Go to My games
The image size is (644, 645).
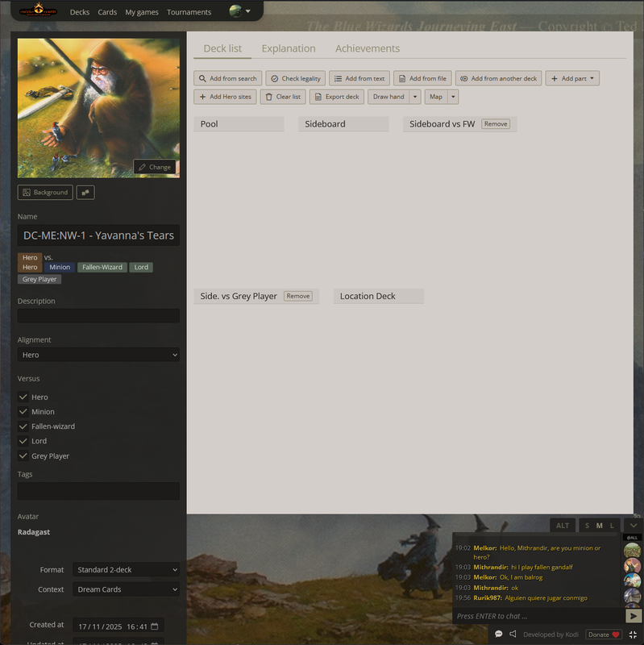pos(142,12)
